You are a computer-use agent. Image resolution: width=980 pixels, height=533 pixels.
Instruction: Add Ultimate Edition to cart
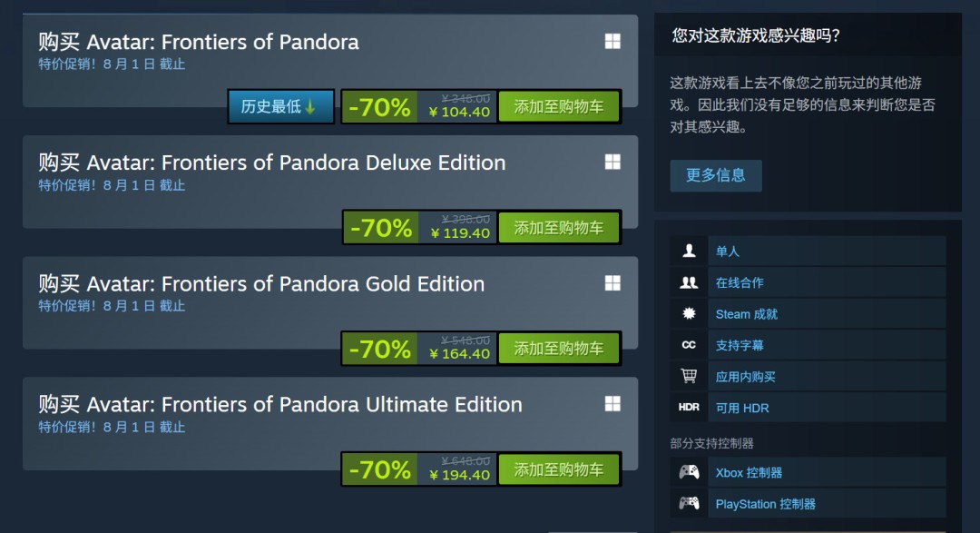pos(559,469)
